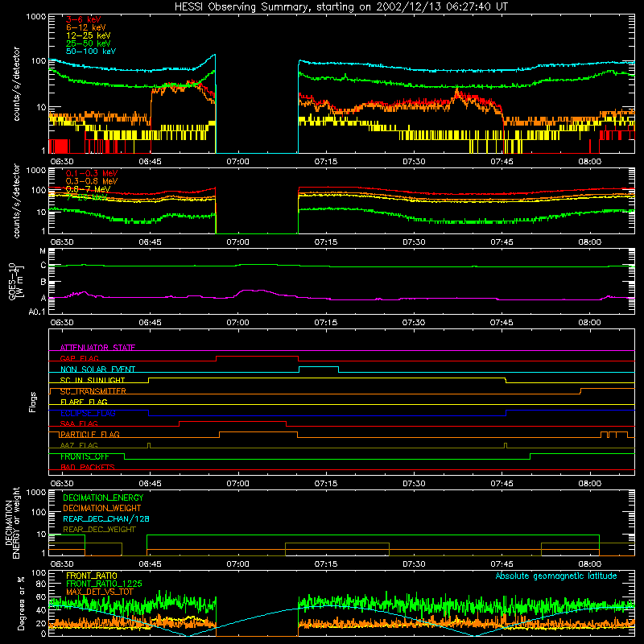
Task: Select the SAA_FLAG label
Action: tap(79, 424)
